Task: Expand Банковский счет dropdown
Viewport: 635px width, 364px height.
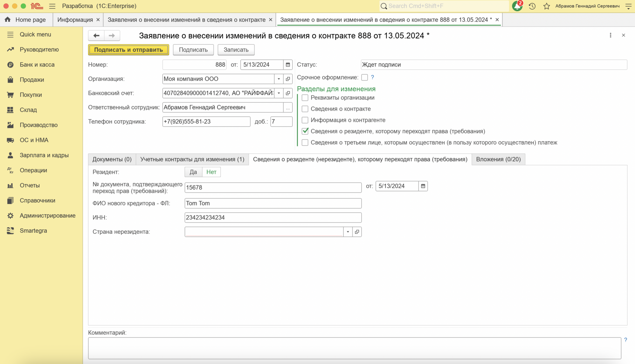Action: click(279, 93)
